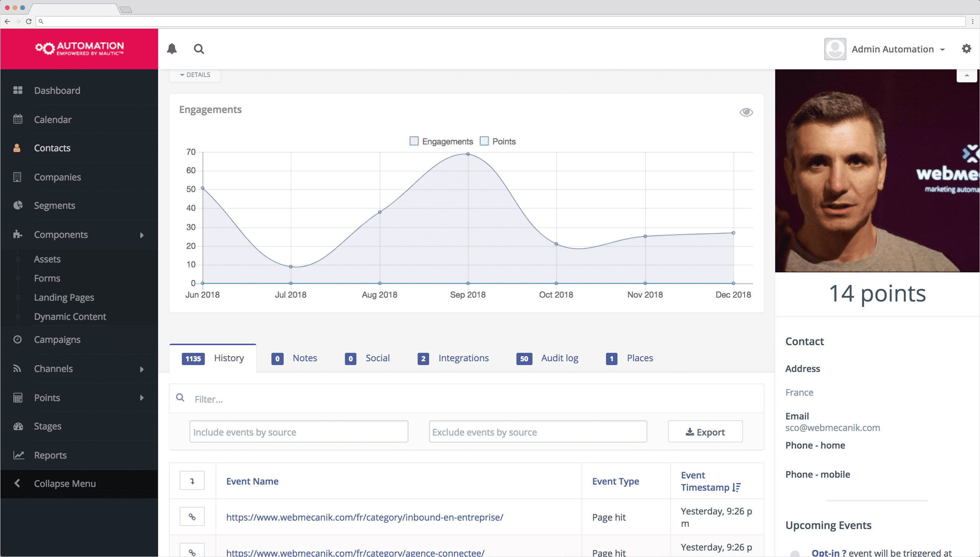
Task: Click the Segments pie chart icon
Action: tap(18, 205)
